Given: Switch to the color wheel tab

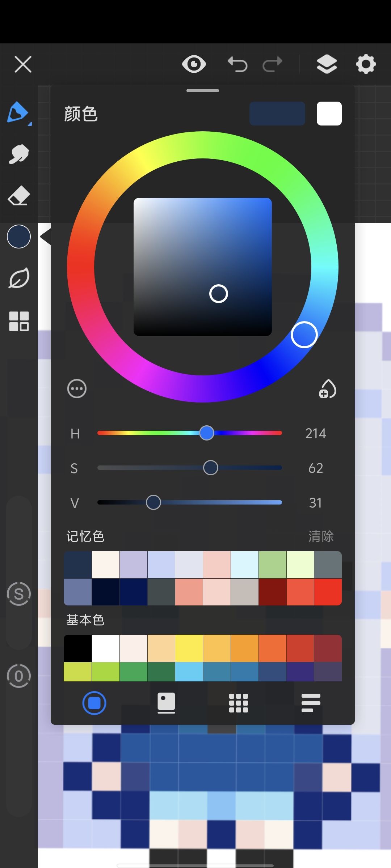Looking at the screenshot, I should click(94, 703).
